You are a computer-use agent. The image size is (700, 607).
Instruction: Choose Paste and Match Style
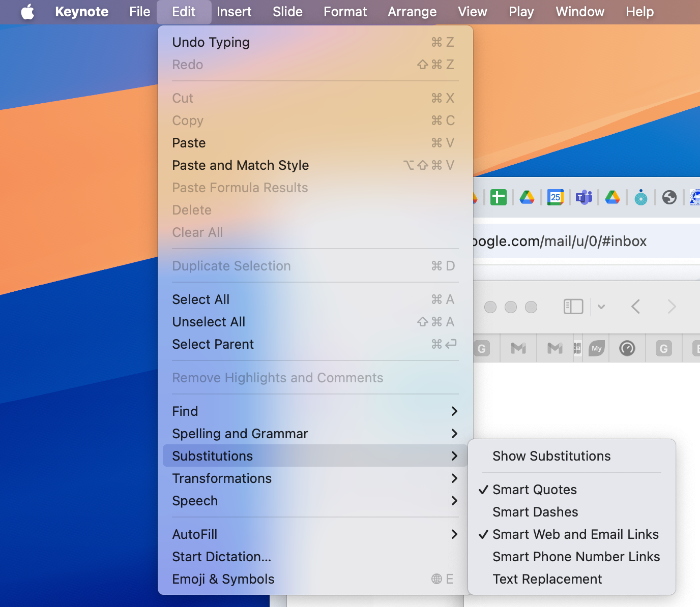pyautogui.click(x=315, y=165)
